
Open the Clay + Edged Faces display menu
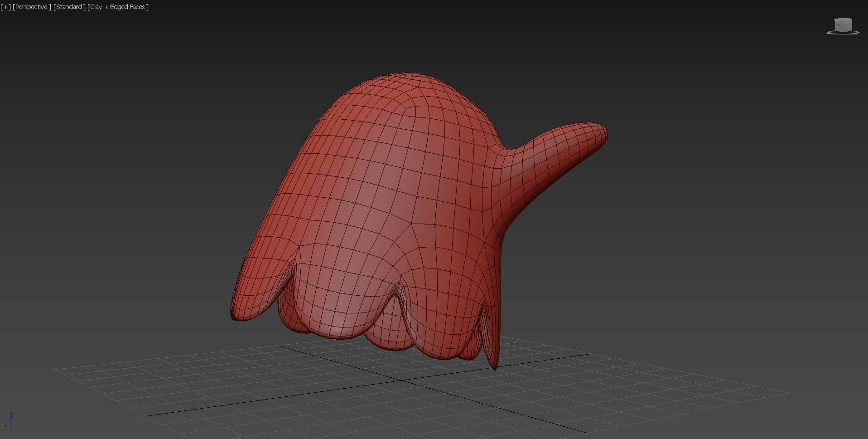pyautogui.click(x=118, y=7)
